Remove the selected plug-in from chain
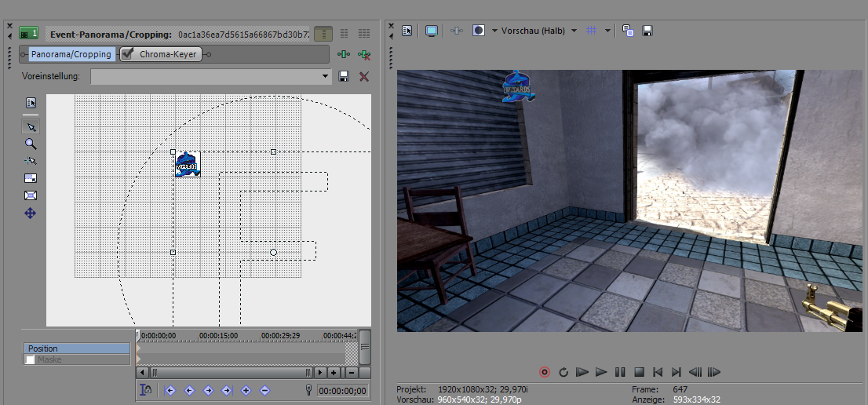 point(363,54)
